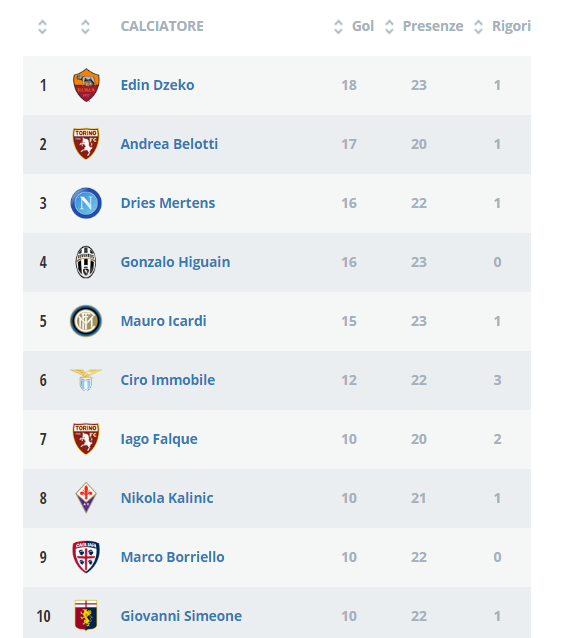The image size is (569, 638).
Task: Click the Genoa badge next to Simeone
Action: pyautogui.click(x=86, y=615)
